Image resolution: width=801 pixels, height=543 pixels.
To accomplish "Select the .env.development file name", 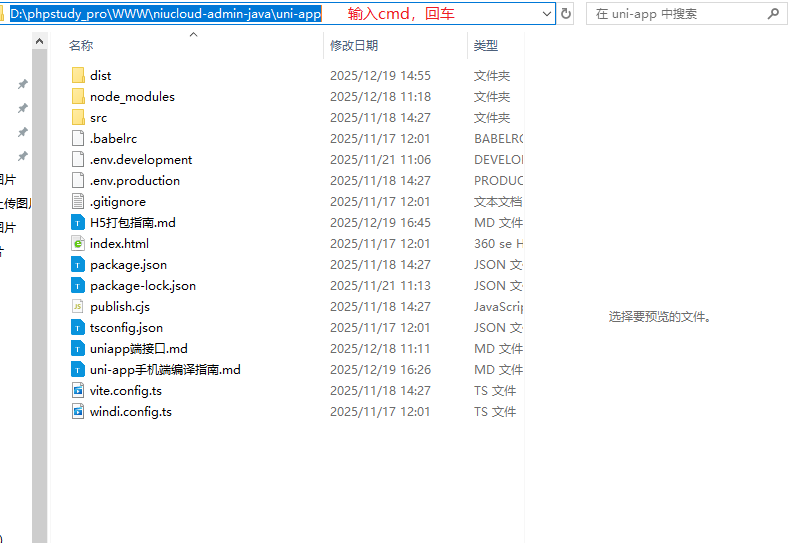I will coord(141,160).
